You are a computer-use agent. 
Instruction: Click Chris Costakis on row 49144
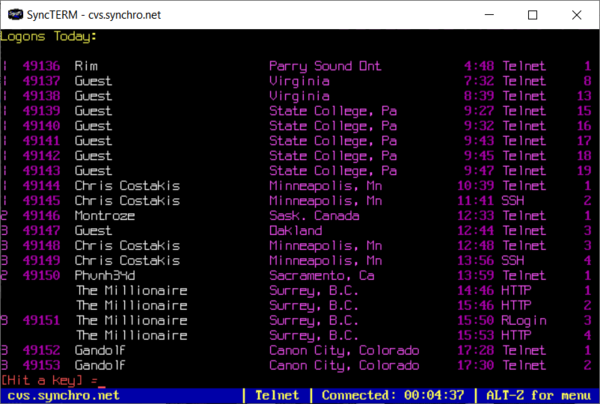click(x=127, y=186)
